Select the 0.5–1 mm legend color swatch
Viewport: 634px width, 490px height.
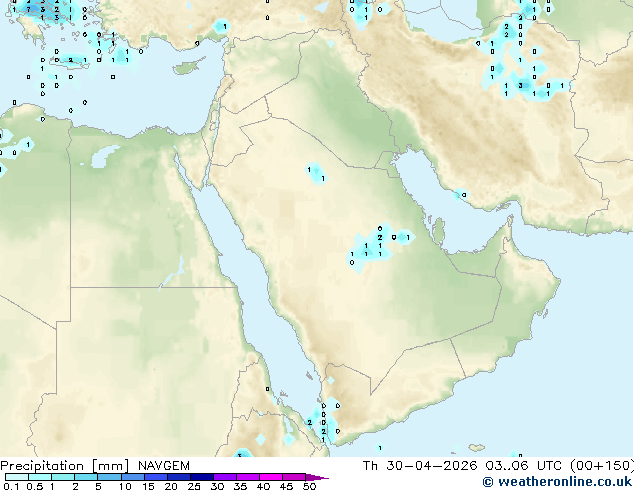(x=40, y=477)
